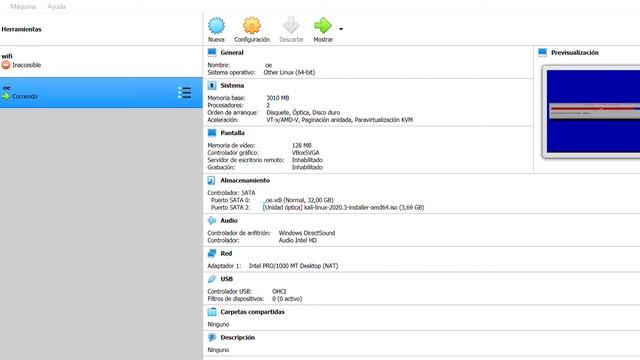Open the Pantalla section header
This screenshot has height=360, width=640.
(x=233, y=133)
